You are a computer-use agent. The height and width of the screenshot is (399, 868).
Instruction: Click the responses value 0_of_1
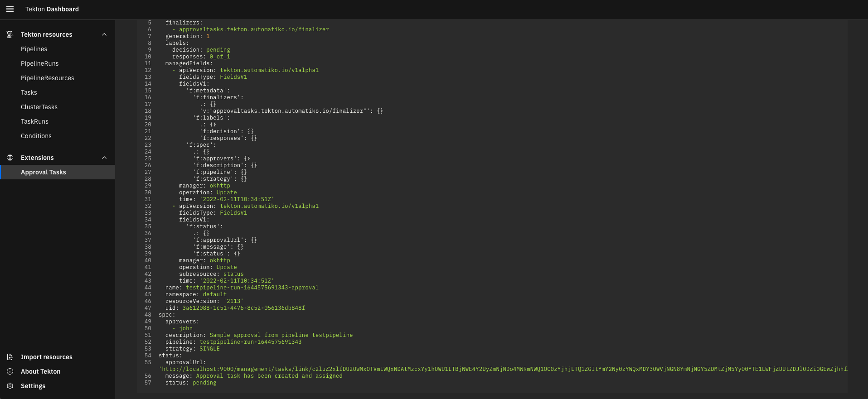220,57
